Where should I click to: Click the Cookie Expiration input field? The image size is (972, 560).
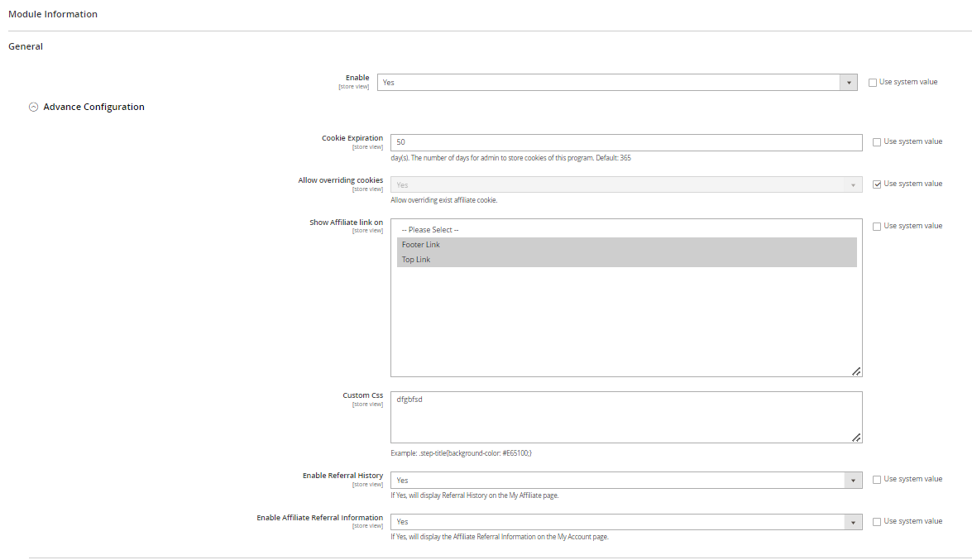pos(625,142)
